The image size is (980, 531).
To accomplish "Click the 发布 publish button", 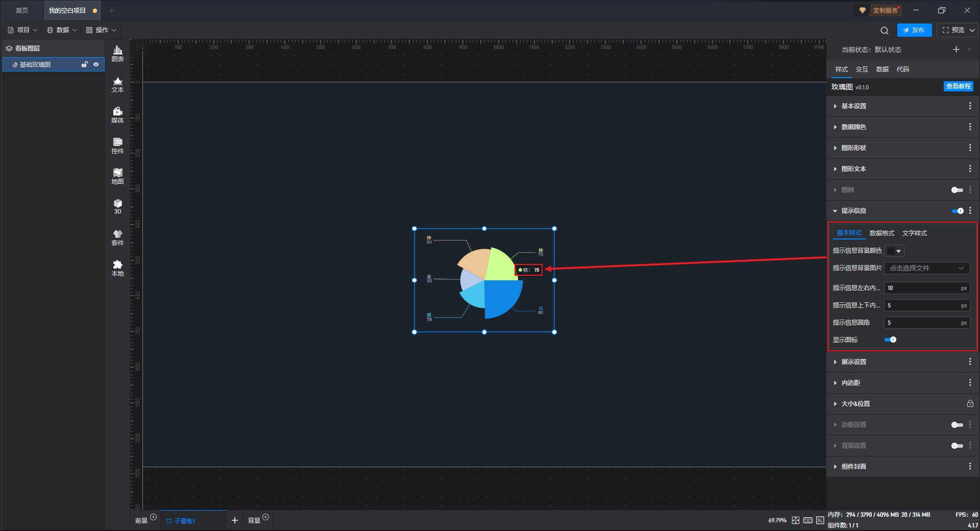I will (x=914, y=30).
